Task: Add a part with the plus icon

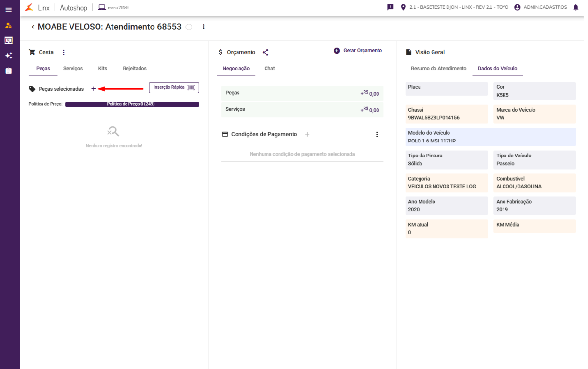Action: click(x=94, y=89)
